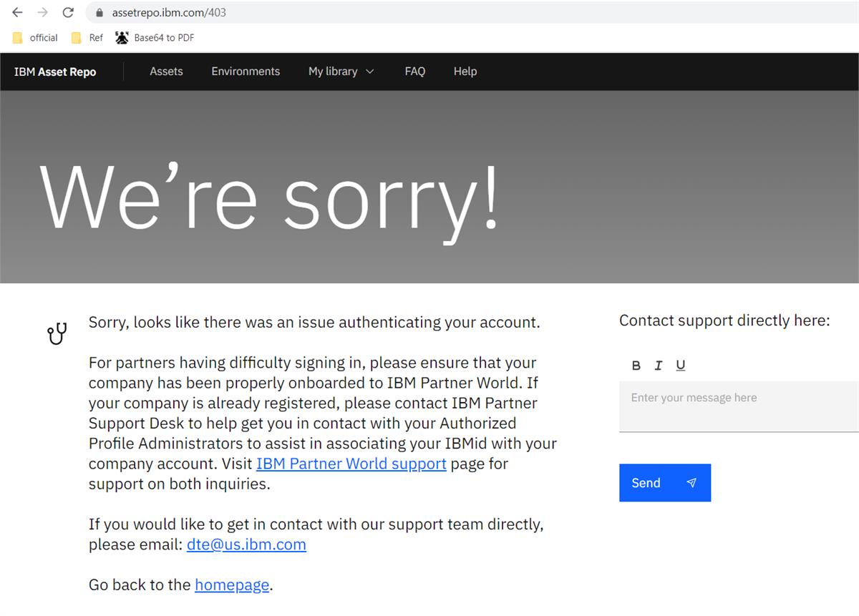Toggle bold formatting in the message editor
This screenshot has height=616, width=859.
point(636,366)
